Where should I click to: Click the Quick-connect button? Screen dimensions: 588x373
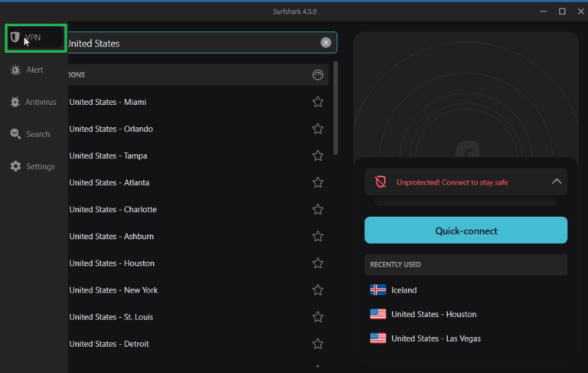coord(465,230)
